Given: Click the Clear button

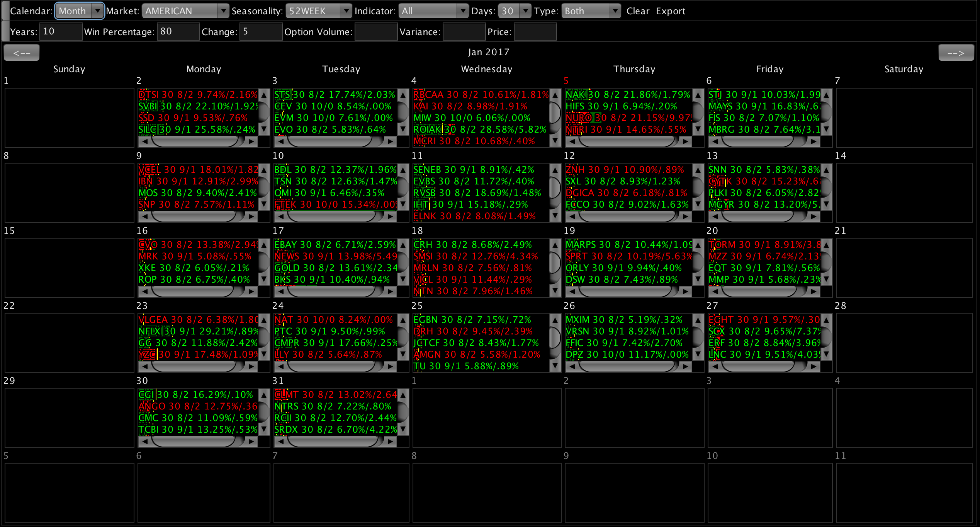Looking at the screenshot, I should click(x=638, y=11).
